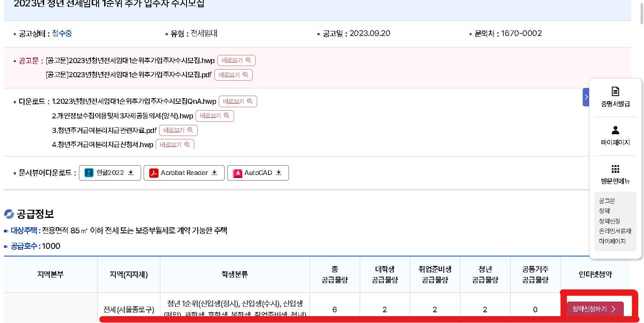
Task: Click the 공동거주 공급물량 column header
Action: click(536, 275)
